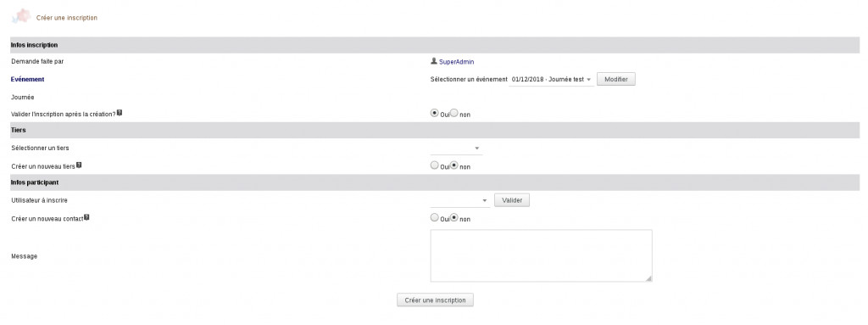Image resolution: width=868 pixels, height=325 pixels.
Task: Open help icon for Créer un nouveau contact
Action: coord(86,218)
